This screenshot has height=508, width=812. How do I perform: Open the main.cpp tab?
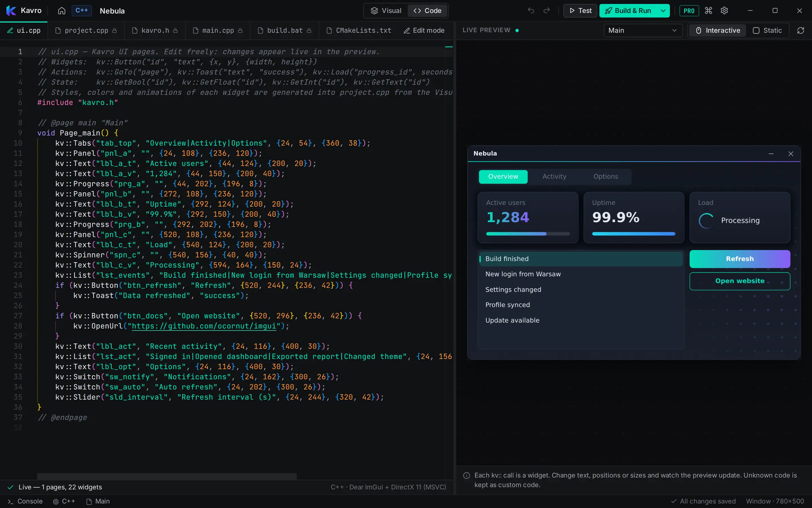(218, 30)
